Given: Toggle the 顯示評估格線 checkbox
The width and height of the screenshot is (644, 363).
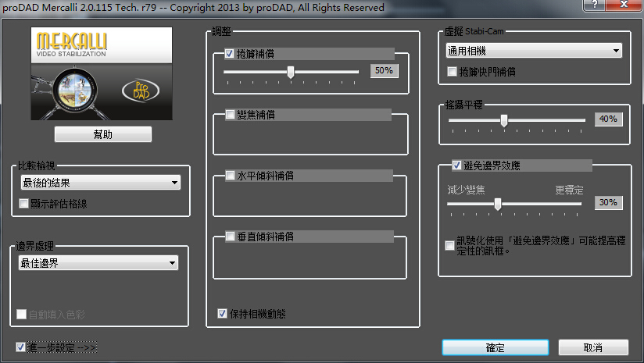Looking at the screenshot, I should 23,204.
